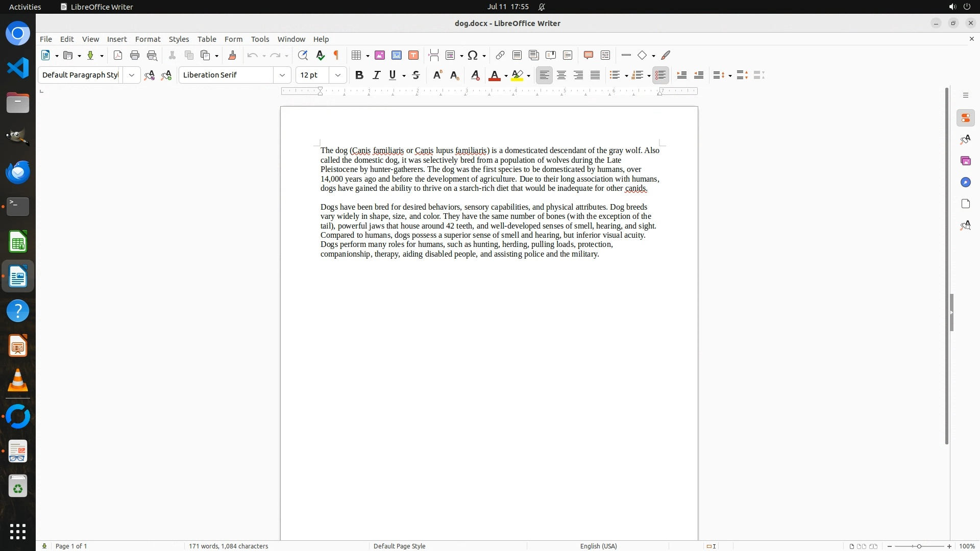Open the Find and Replace tool
This screenshot has width=980, height=551.
(303, 55)
